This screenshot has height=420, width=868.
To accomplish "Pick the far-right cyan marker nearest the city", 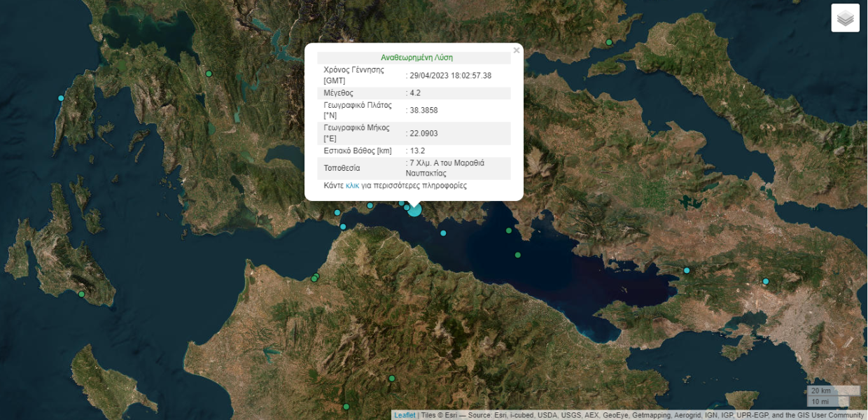I will point(766,281).
